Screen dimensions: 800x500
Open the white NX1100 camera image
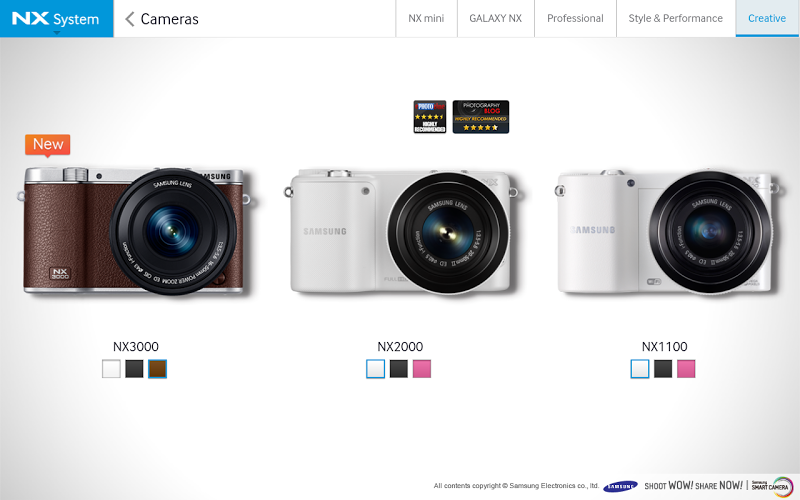(668, 231)
